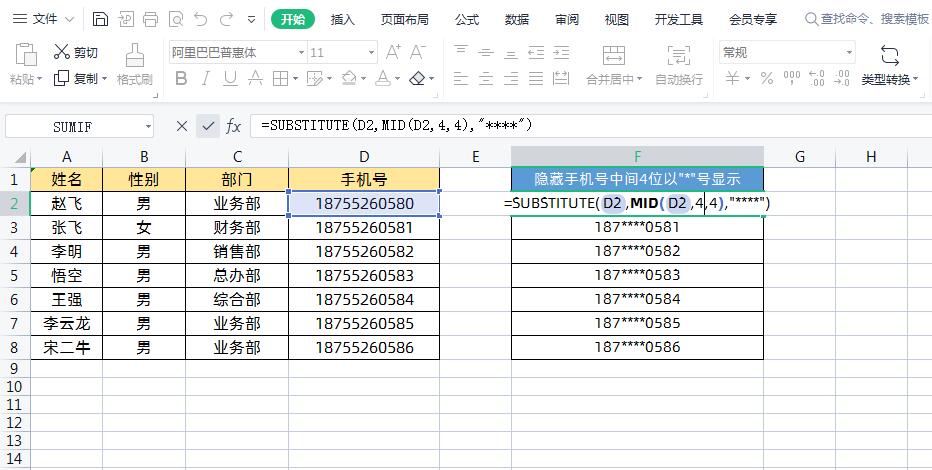
Task: Click the eraser clear-format icon
Action: 418,78
